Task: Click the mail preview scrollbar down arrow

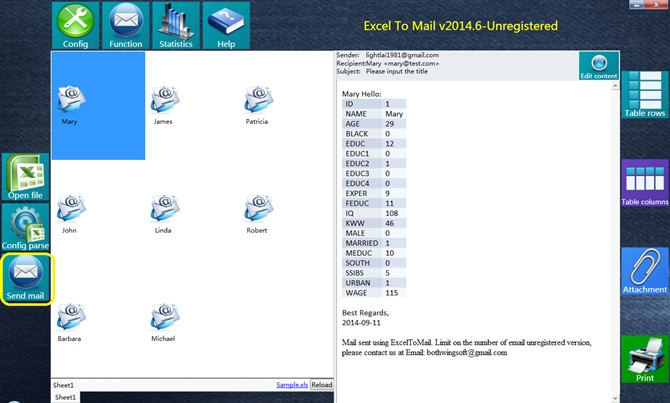Action: [615, 399]
